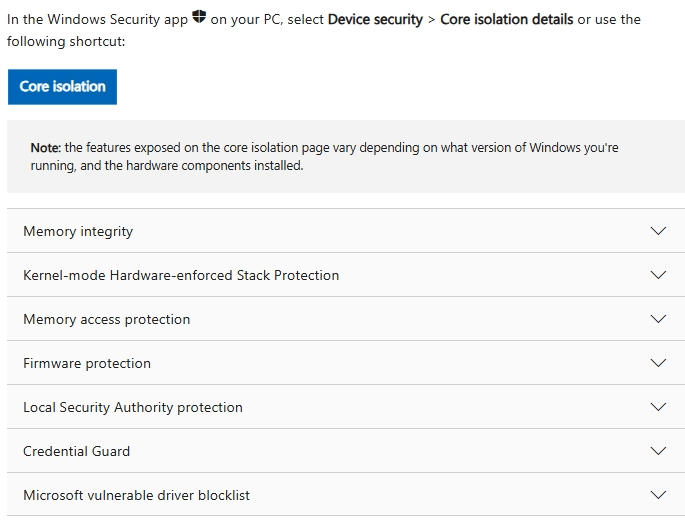Click the Firmware protection down chevron

coord(657,363)
